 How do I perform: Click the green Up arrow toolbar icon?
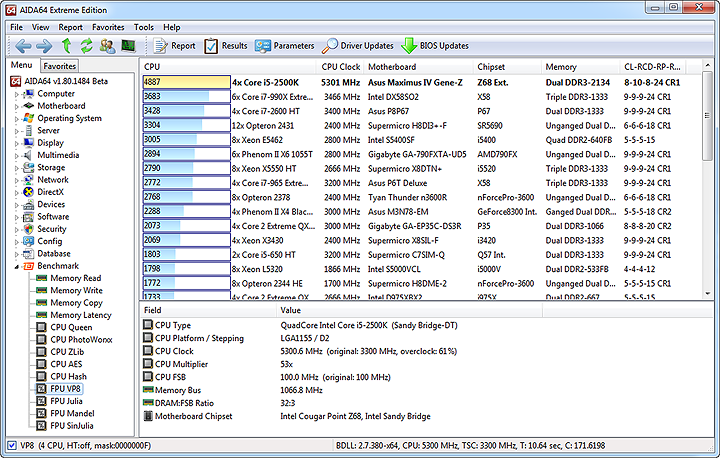pyautogui.click(x=67, y=46)
